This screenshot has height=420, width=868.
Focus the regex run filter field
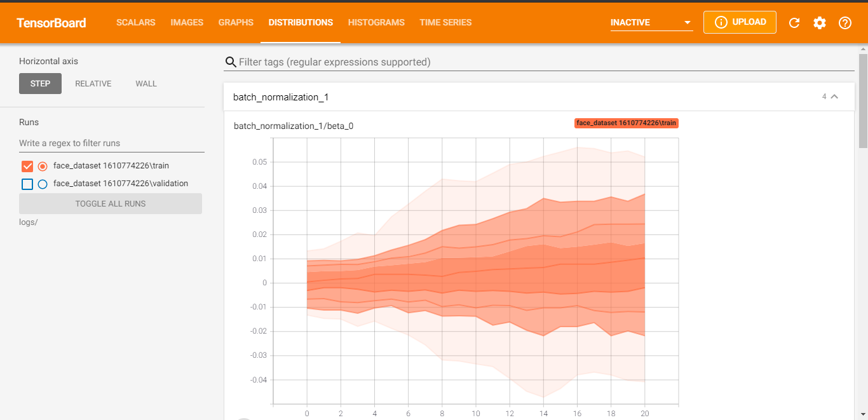click(111, 144)
